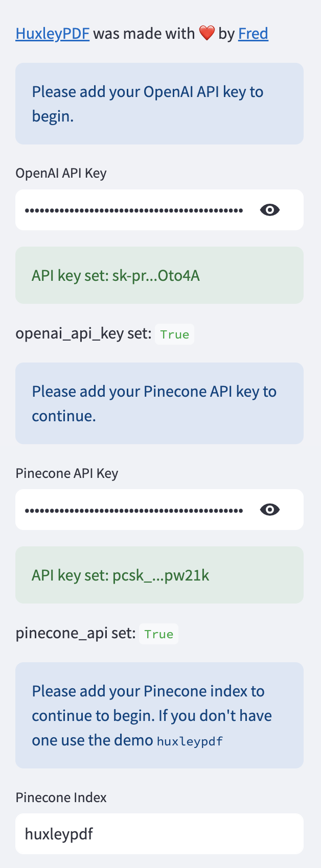
Task: Click the Pinecone Index label
Action: 61,798
